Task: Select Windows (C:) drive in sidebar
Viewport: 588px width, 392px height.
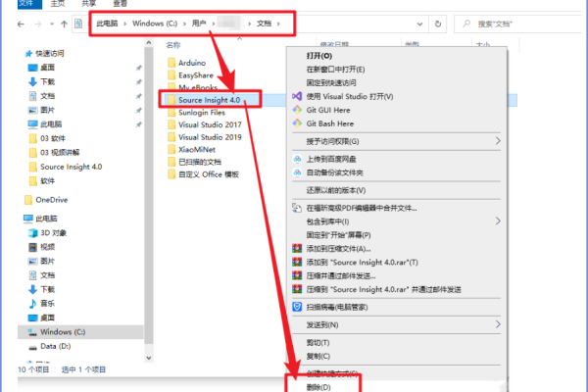Action: point(63,332)
